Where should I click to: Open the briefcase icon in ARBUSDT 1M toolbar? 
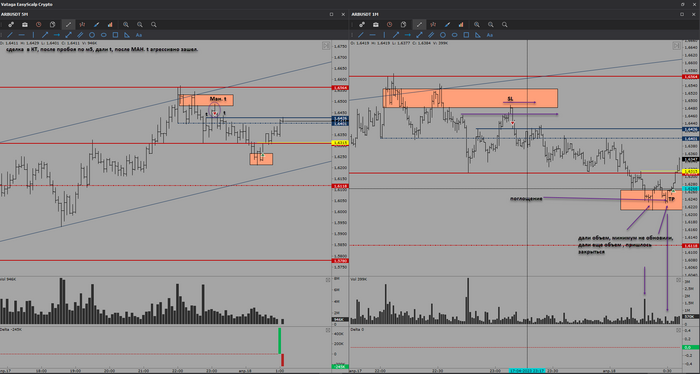click(375, 25)
